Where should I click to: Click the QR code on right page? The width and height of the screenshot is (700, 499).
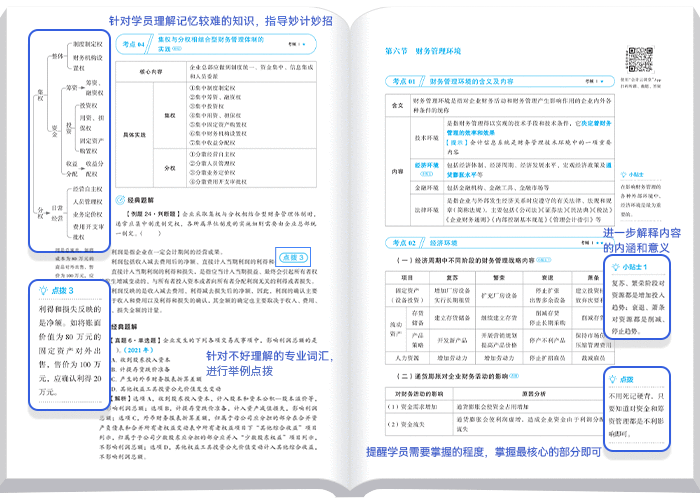tap(639, 58)
